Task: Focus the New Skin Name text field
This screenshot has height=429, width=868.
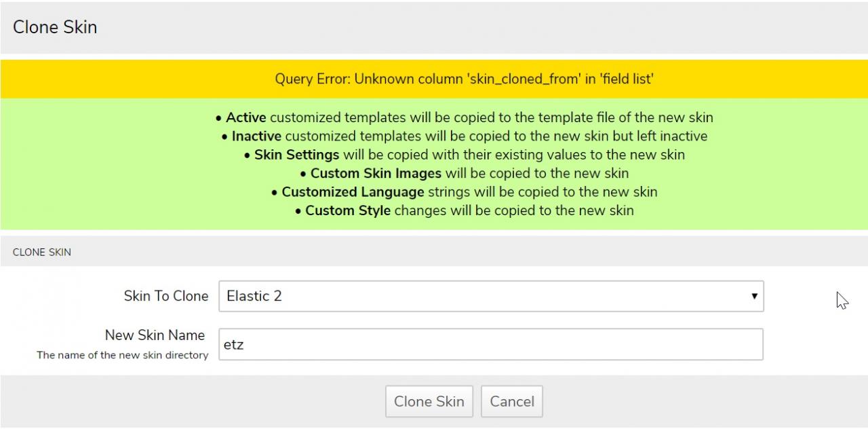Action: tap(490, 345)
